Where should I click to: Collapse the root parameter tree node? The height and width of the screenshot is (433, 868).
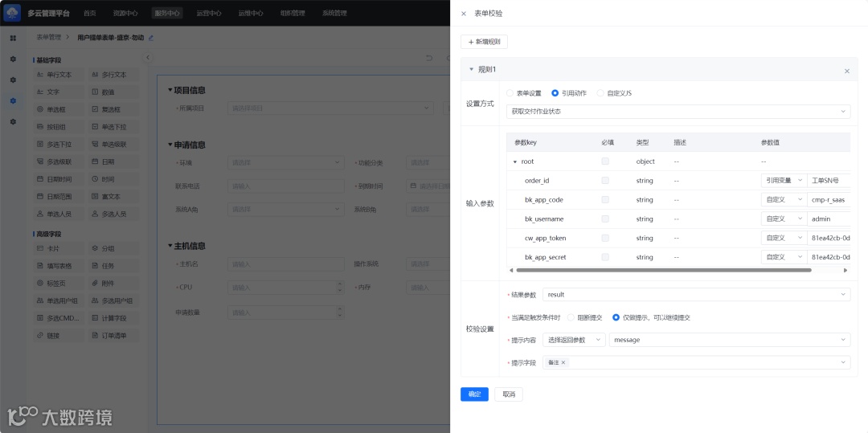pyautogui.click(x=515, y=161)
